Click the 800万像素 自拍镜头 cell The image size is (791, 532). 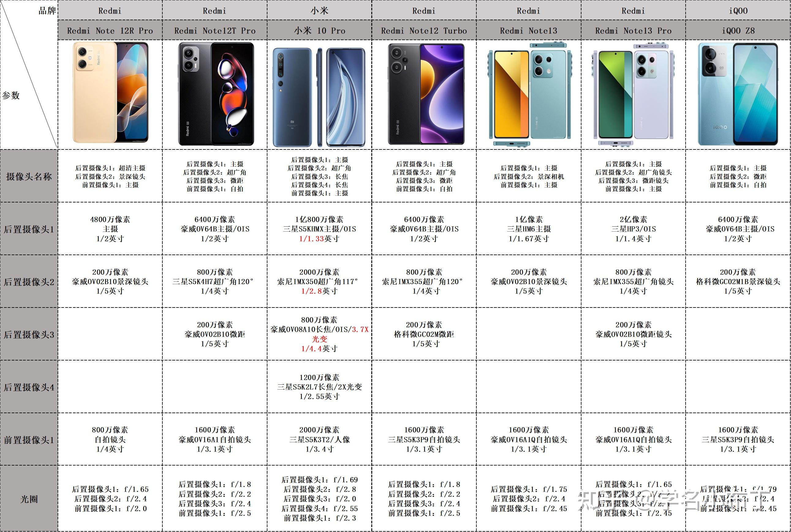(110, 440)
